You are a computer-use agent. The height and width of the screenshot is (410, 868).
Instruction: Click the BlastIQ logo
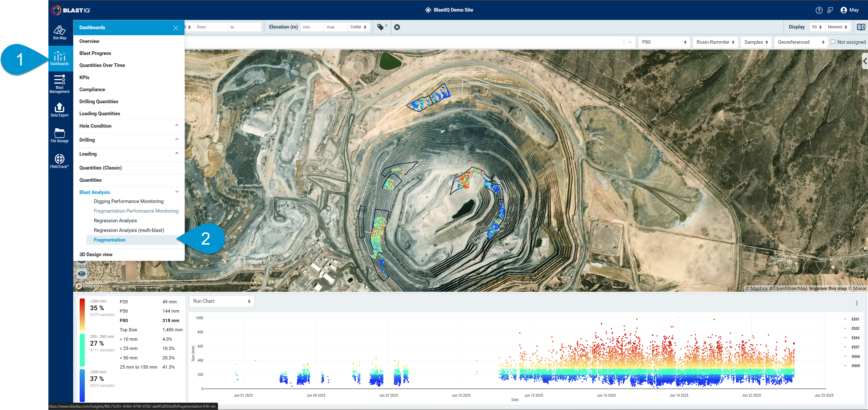click(71, 10)
